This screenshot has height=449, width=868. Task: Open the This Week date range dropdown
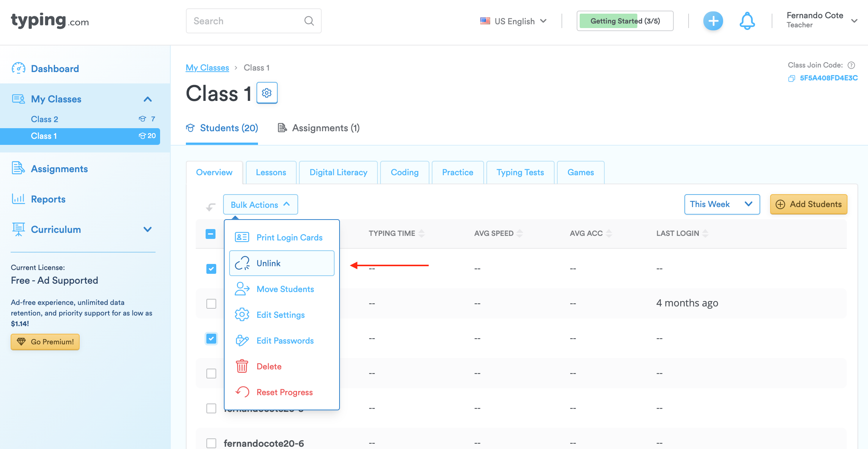722,204
